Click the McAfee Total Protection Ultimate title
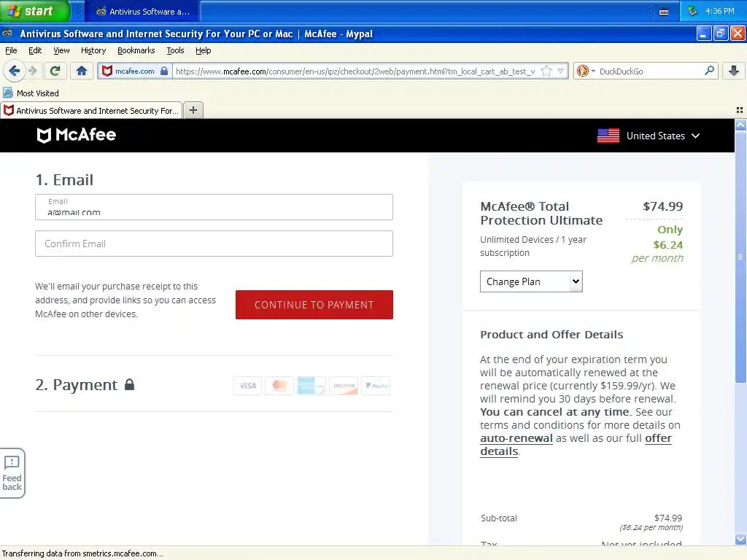The width and height of the screenshot is (747, 560). (x=541, y=214)
